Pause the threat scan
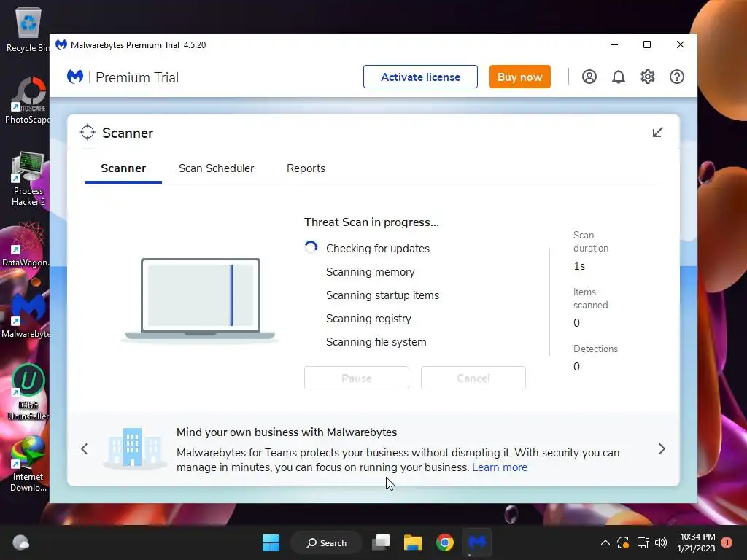 [356, 378]
